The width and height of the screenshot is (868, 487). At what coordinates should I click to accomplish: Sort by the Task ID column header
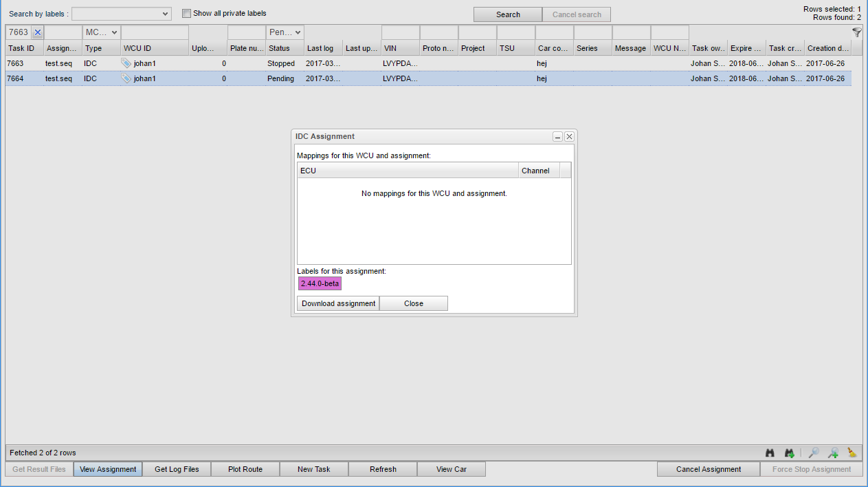point(24,48)
